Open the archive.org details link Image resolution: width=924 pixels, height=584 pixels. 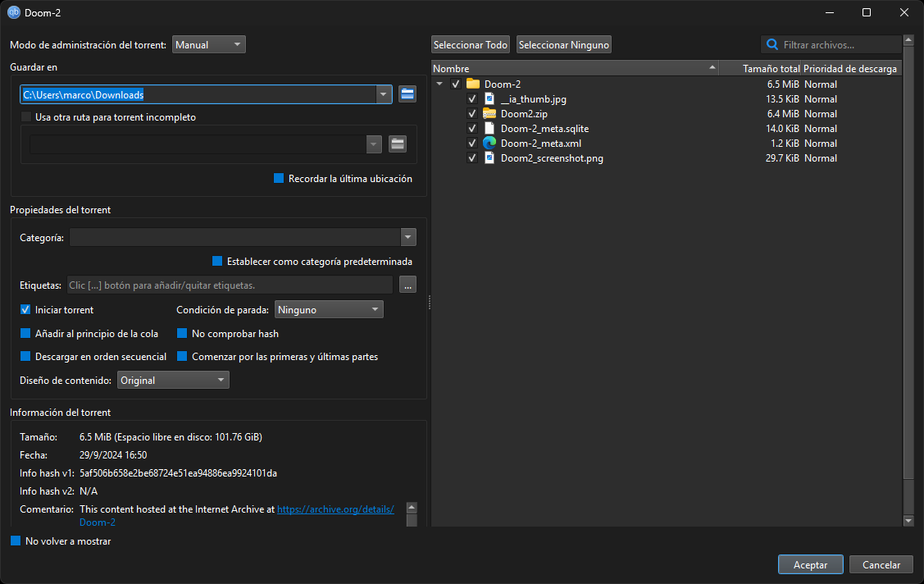(x=335, y=509)
